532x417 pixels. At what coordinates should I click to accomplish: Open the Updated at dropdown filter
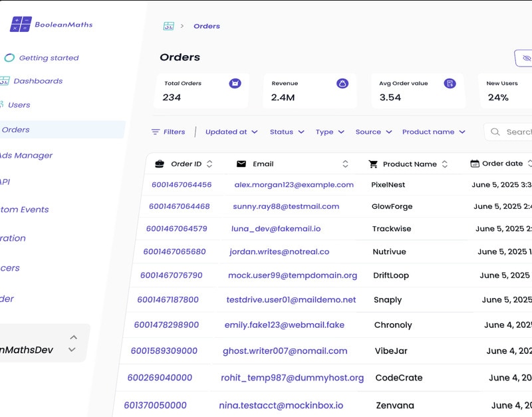pyautogui.click(x=231, y=132)
